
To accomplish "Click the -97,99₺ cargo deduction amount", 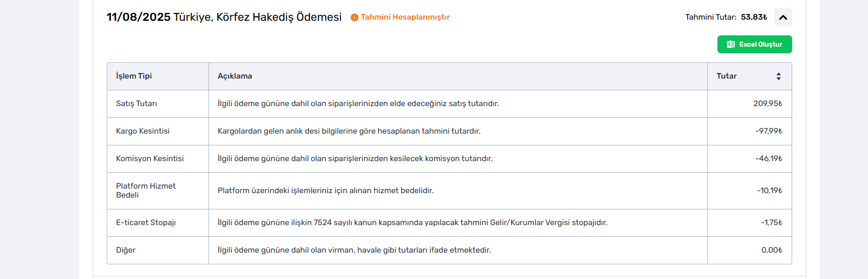I will (x=769, y=131).
